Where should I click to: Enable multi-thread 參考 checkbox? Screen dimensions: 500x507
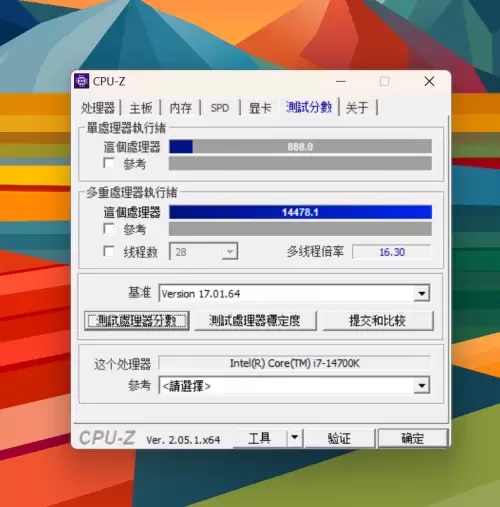(x=109, y=228)
